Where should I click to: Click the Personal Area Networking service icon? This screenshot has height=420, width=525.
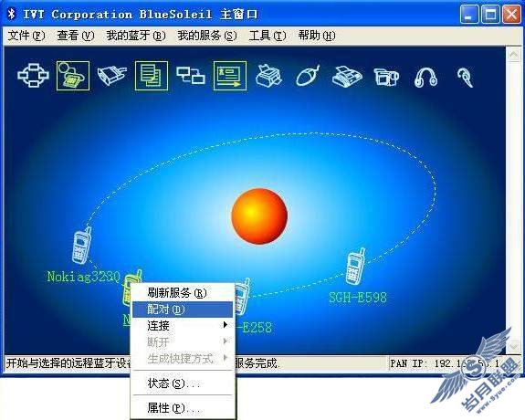[x=33, y=76]
